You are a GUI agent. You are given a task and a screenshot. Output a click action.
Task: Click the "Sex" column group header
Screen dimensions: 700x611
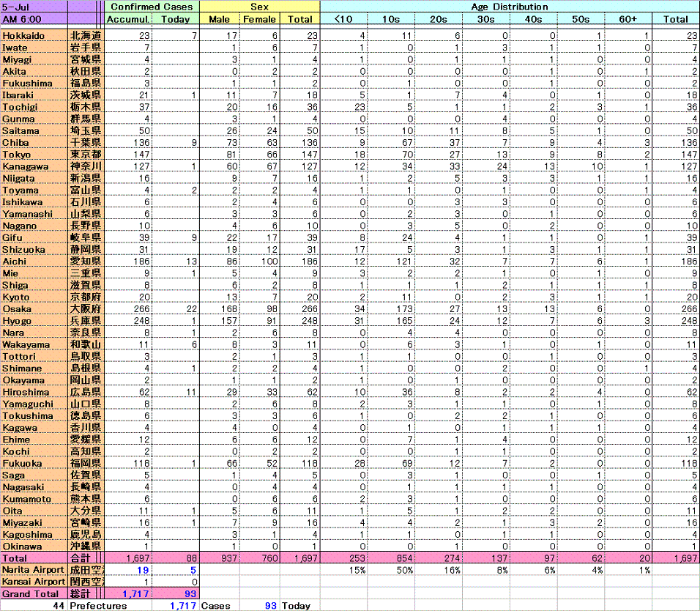click(259, 7)
